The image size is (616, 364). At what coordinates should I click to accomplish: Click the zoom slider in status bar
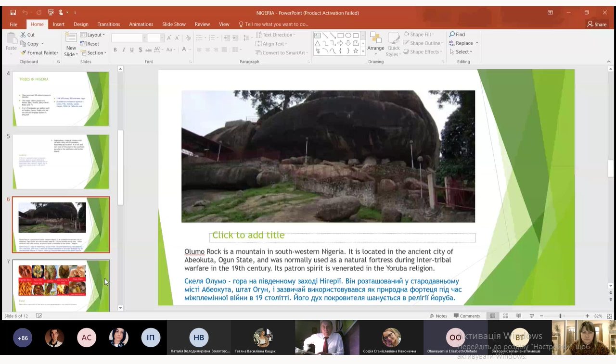(560, 316)
